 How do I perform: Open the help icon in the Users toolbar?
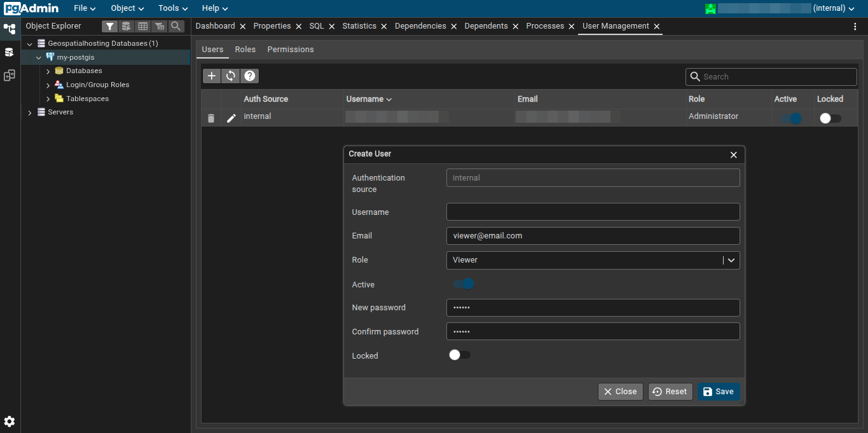[x=250, y=76]
